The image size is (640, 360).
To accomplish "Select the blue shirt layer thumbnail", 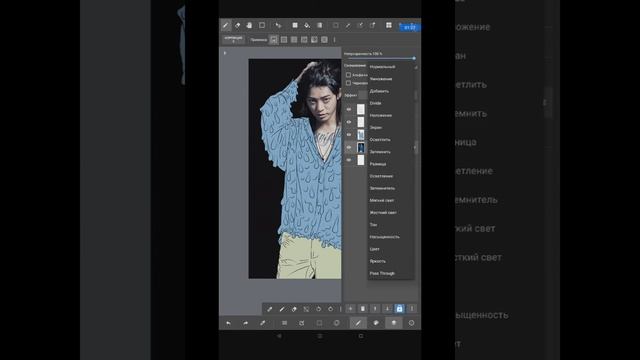I will (361, 135).
